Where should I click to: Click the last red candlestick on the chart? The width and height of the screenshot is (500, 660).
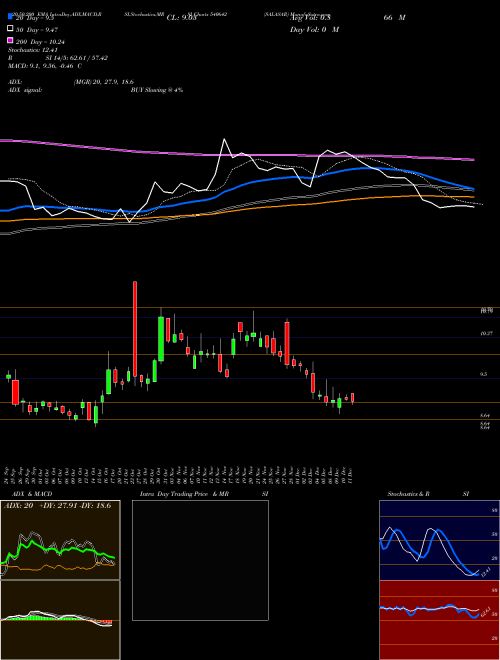[x=353, y=398]
